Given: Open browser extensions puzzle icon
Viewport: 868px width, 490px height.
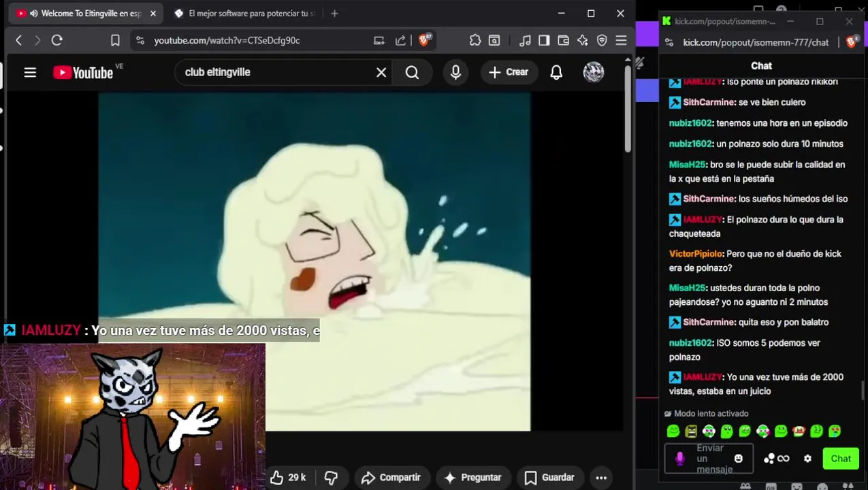Looking at the screenshot, I should [475, 41].
